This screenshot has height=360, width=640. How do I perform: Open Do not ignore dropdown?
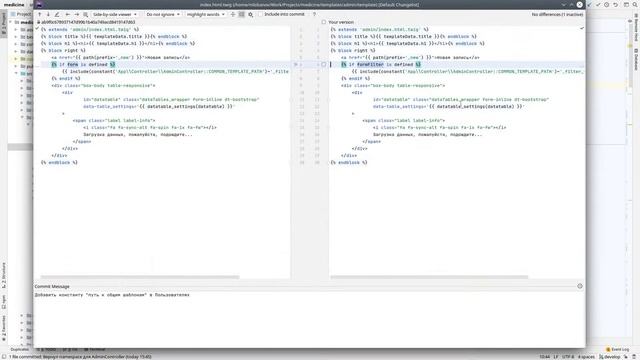[x=163, y=14]
